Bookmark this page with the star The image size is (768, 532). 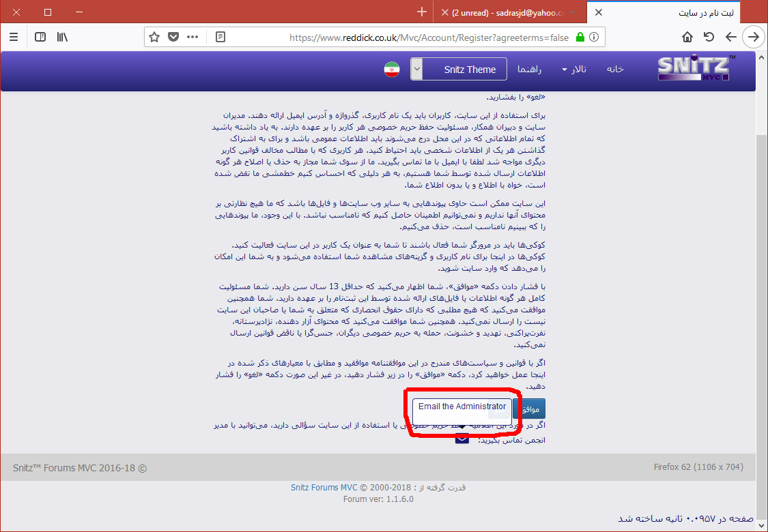click(154, 38)
